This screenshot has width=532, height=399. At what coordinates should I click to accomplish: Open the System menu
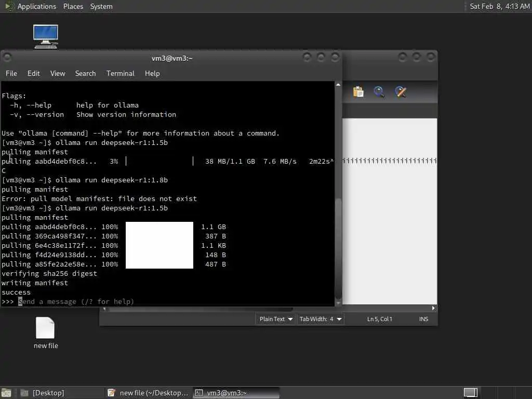(x=101, y=6)
